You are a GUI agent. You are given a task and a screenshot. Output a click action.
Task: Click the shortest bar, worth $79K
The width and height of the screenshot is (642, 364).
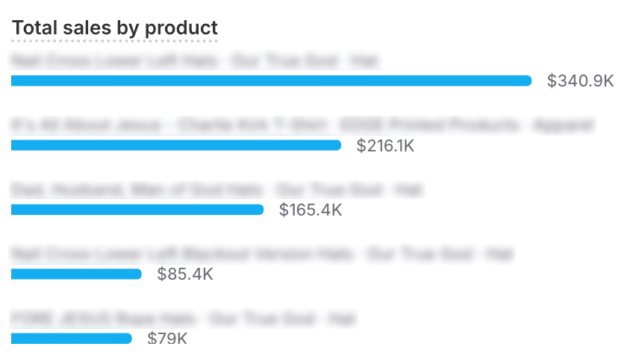pos(72,339)
